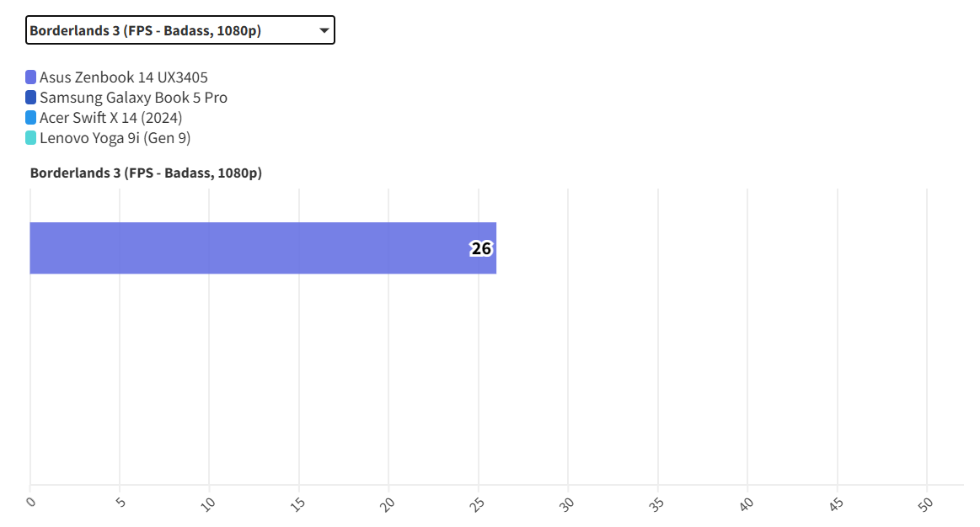Screen dimensions: 980x527
Task: Click the 26 value label on the bar
Action: pyautogui.click(x=481, y=249)
